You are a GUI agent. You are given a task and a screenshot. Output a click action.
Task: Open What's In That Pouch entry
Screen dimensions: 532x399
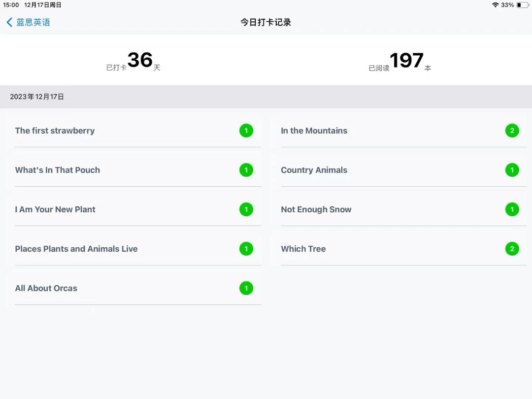click(58, 170)
